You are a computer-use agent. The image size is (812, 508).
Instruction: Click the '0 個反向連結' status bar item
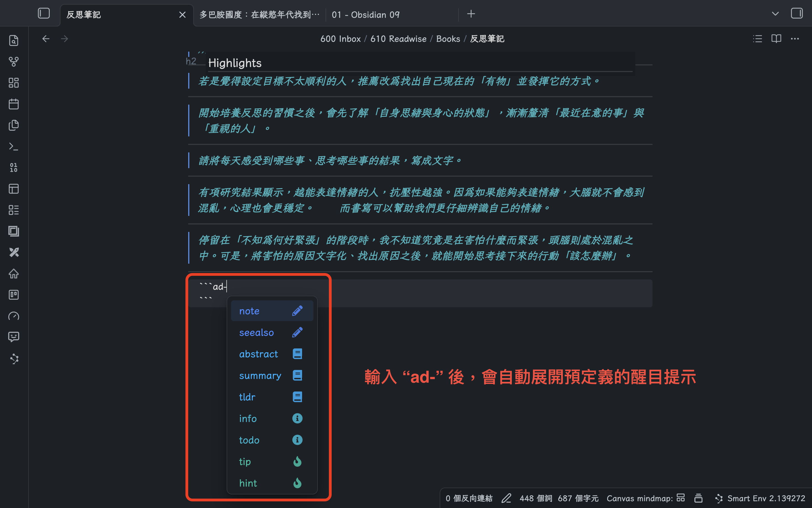click(469, 498)
